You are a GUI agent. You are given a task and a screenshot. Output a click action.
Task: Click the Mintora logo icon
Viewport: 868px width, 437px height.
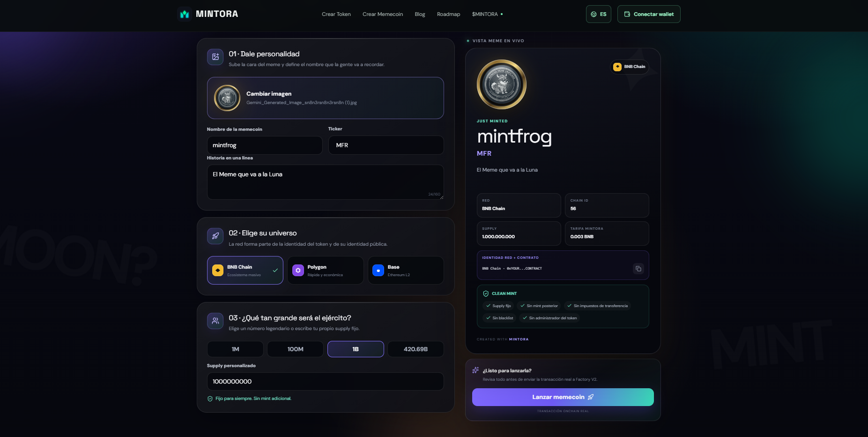(185, 14)
